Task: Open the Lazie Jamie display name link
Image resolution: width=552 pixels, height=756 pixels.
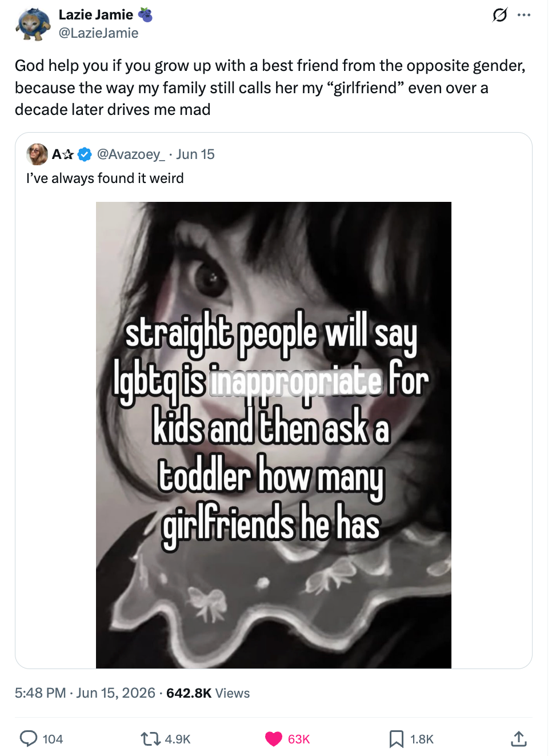Action: (96, 15)
